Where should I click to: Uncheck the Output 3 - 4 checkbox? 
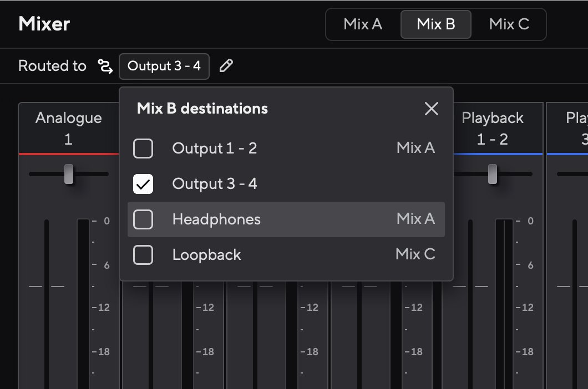coord(143,184)
